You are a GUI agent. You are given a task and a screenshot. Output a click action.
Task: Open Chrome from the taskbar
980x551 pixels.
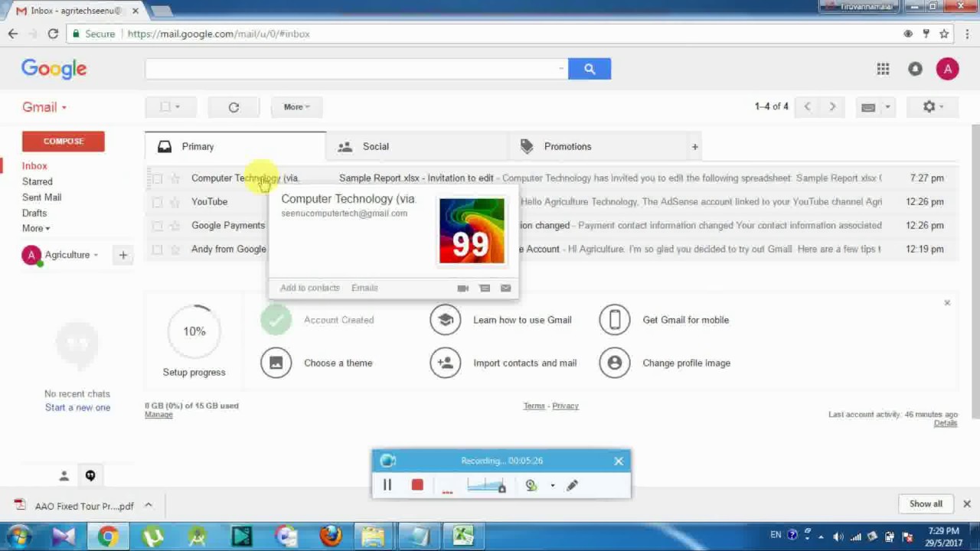108,536
